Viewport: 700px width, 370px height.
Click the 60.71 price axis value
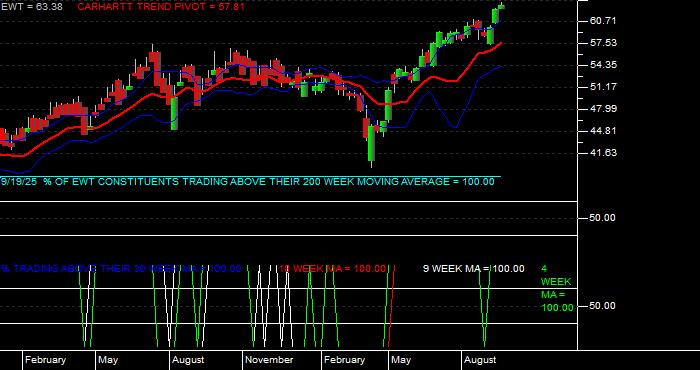point(603,21)
